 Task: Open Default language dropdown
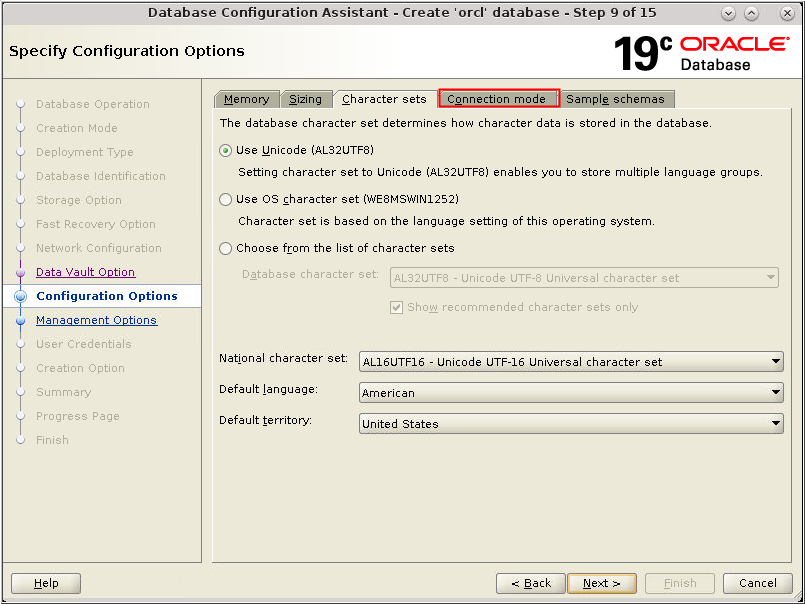pyautogui.click(x=571, y=393)
